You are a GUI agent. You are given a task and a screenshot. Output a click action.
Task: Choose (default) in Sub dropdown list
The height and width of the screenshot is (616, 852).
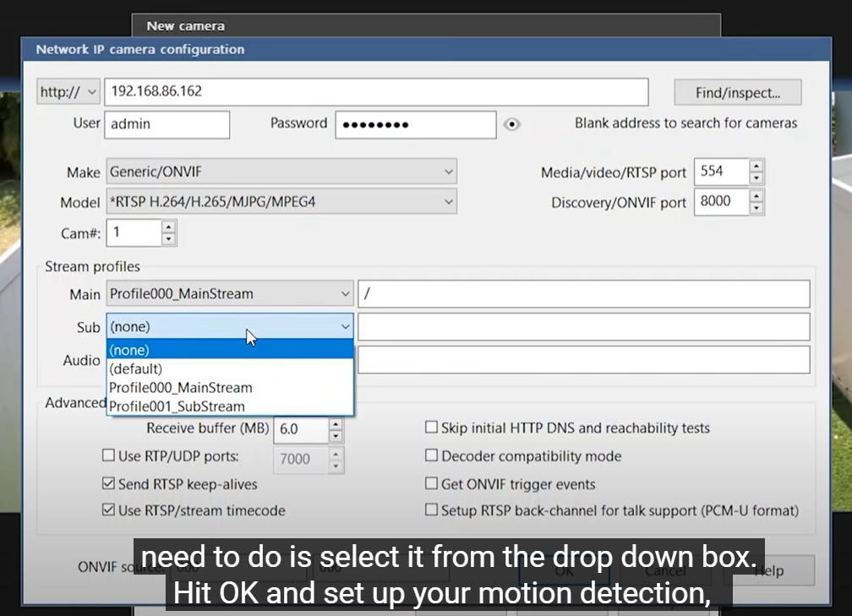136,369
